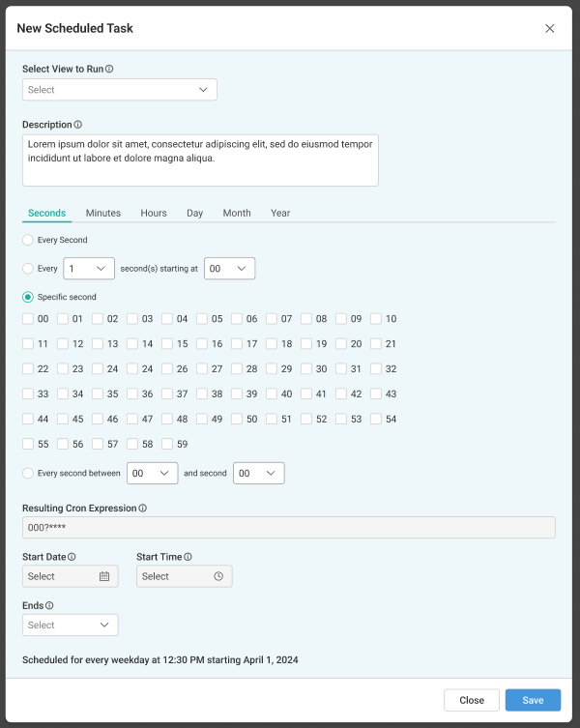The height and width of the screenshot is (728, 580).
Task: Click the Close button in the footer
Action: pyautogui.click(x=472, y=700)
